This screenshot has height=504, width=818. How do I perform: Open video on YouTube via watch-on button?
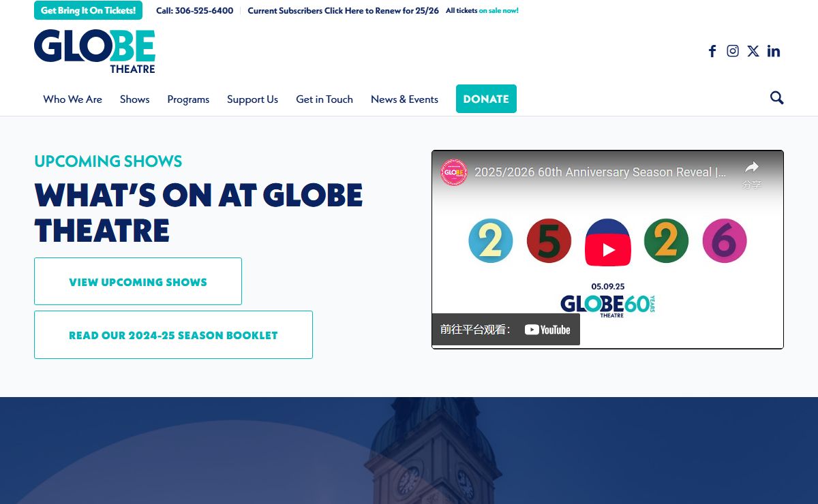coord(506,330)
